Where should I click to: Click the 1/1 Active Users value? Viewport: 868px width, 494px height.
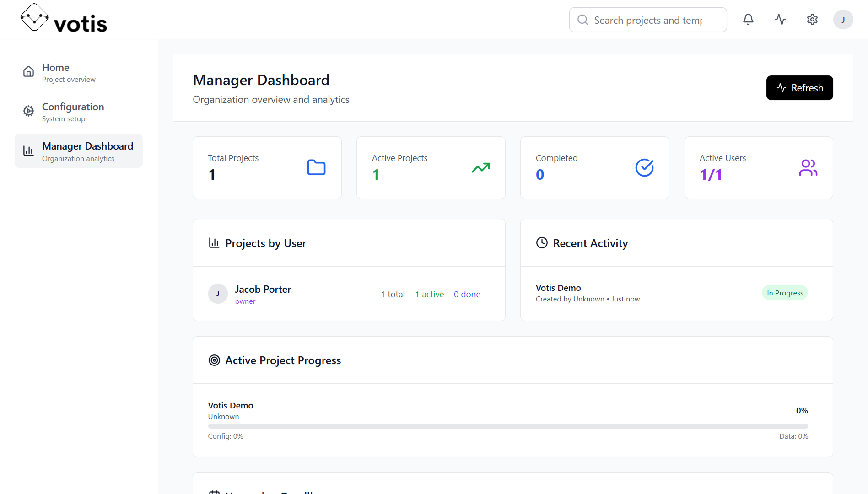coord(711,175)
